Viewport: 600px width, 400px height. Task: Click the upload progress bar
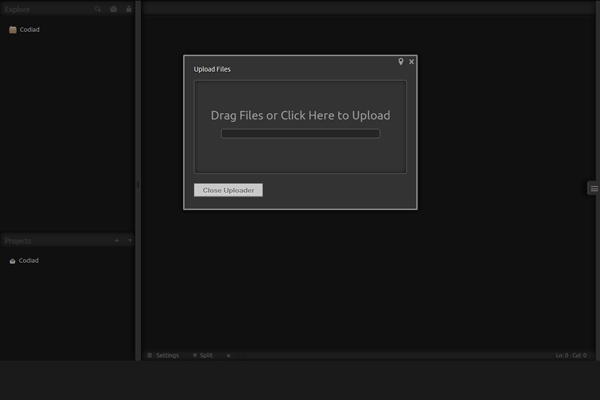300,133
